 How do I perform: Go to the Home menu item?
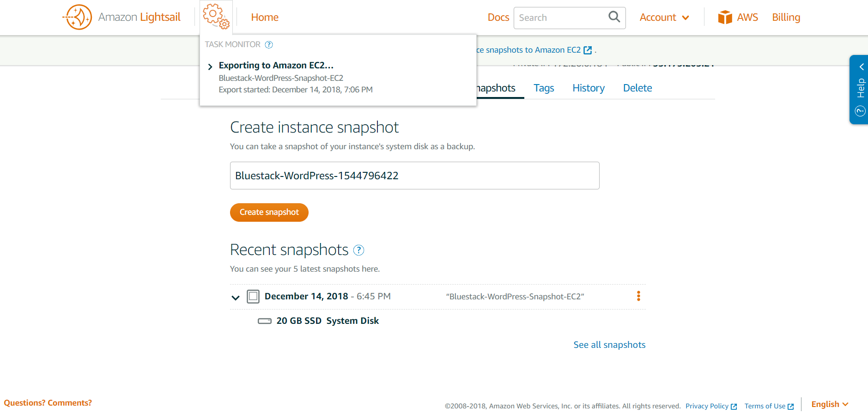[x=265, y=18]
